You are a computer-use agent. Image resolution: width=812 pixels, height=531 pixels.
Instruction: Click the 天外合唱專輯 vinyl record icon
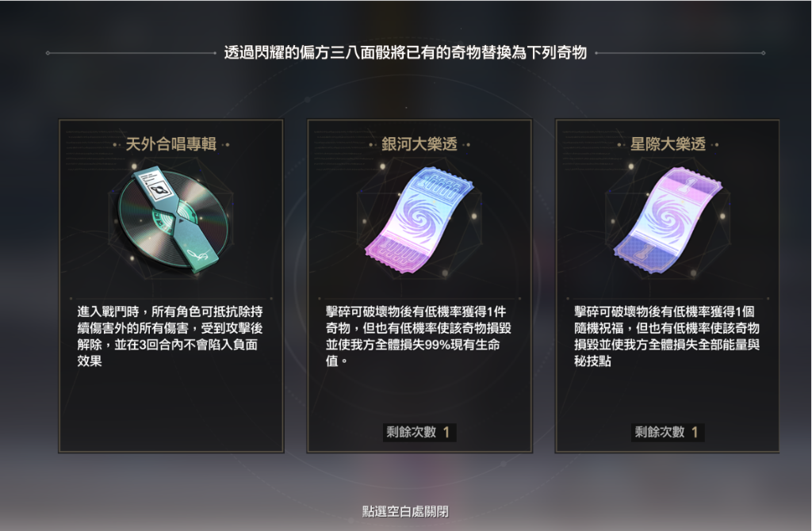pos(174,219)
